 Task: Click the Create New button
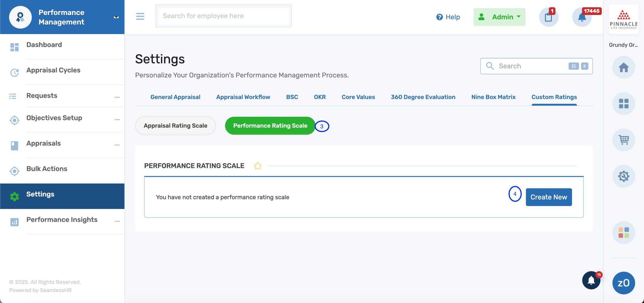click(x=549, y=197)
